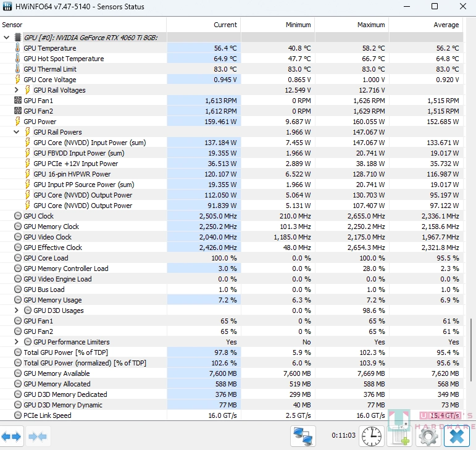
Task: Click the 7,600 MB current memory available value
Action: [223, 373]
